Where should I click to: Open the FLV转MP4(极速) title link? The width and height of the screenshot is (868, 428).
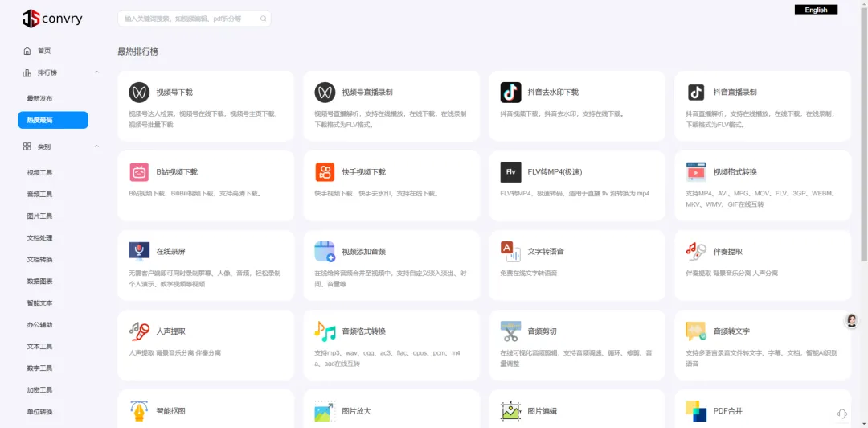click(x=555, y=172)
